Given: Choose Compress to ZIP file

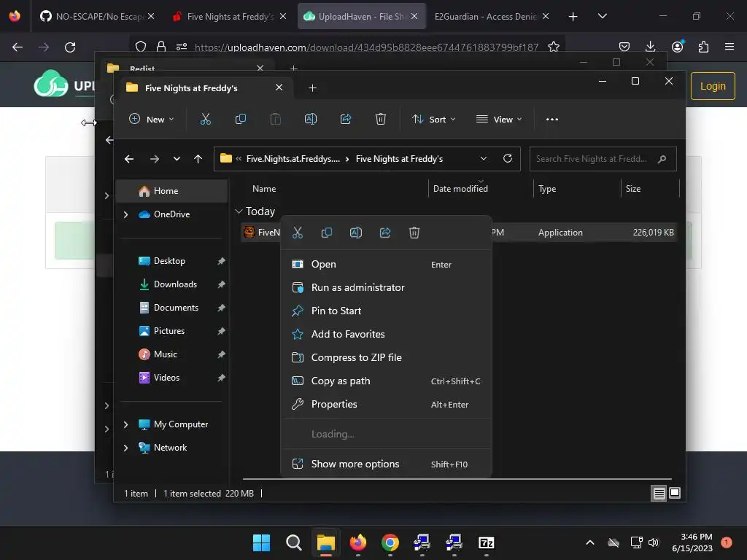Looking at the screenshot, I should click(x=386, y=357).
